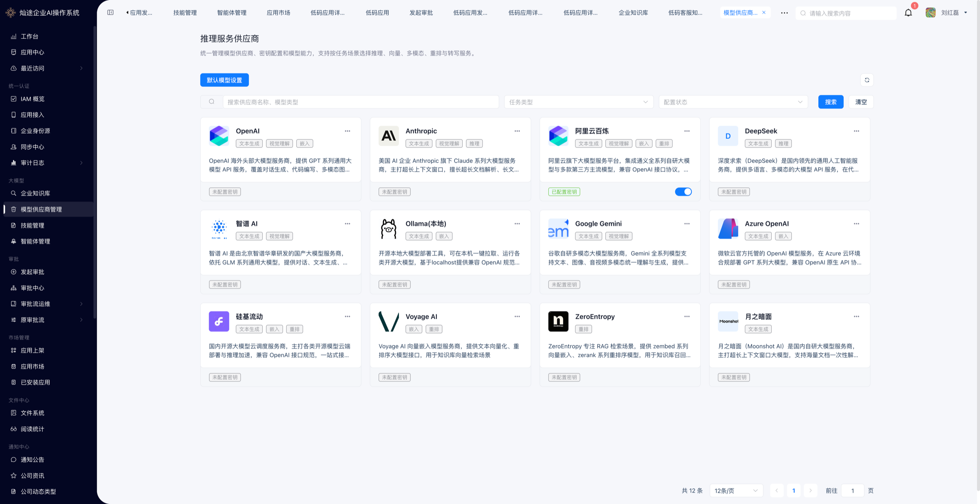
Task: Switch to the 低码应用 tab
Action: click(377, 13)
